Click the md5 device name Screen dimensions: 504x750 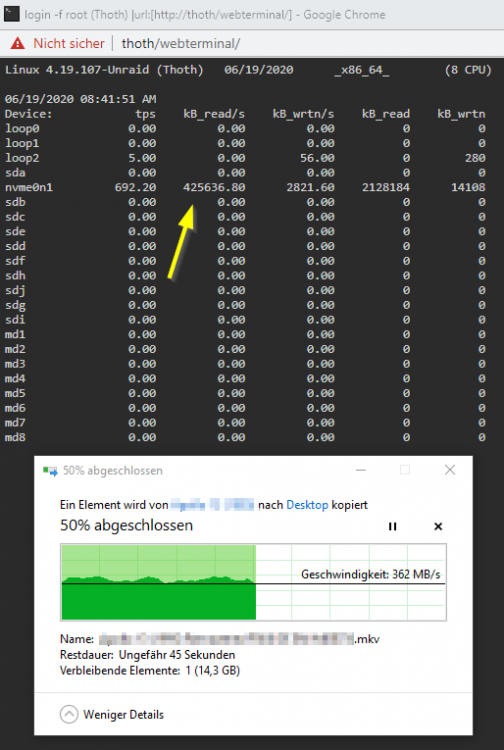tap(15, 393)
